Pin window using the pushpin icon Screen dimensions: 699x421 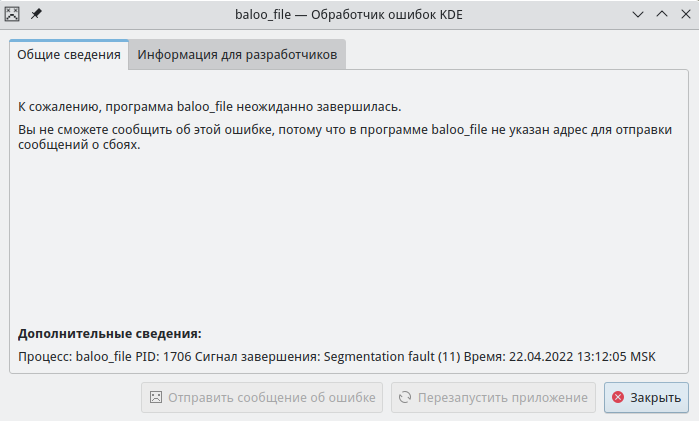pos(36,14)
